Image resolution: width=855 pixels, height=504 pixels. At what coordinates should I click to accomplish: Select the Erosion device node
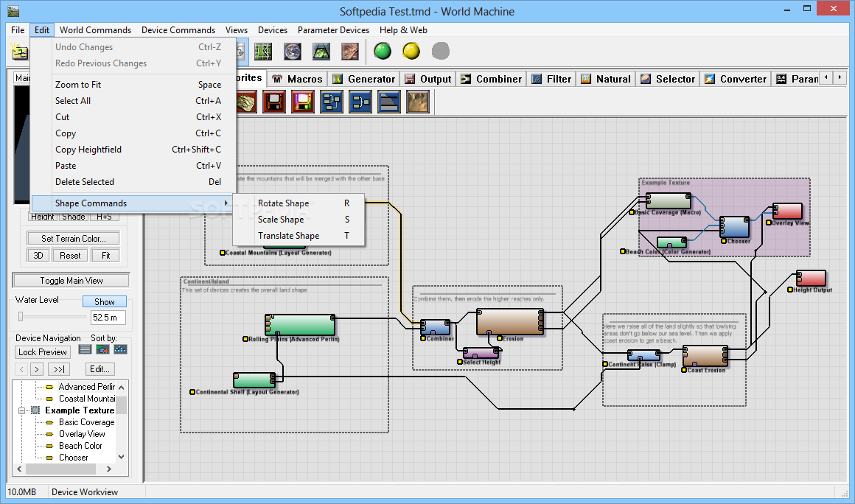point(510,321)
